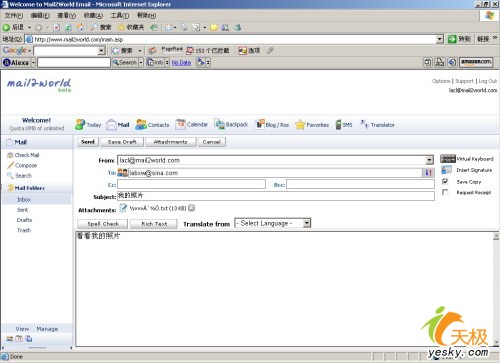Open the Google logo menu arrow
This screenshot has width=500, height=363.
click(x=30, y=51)
